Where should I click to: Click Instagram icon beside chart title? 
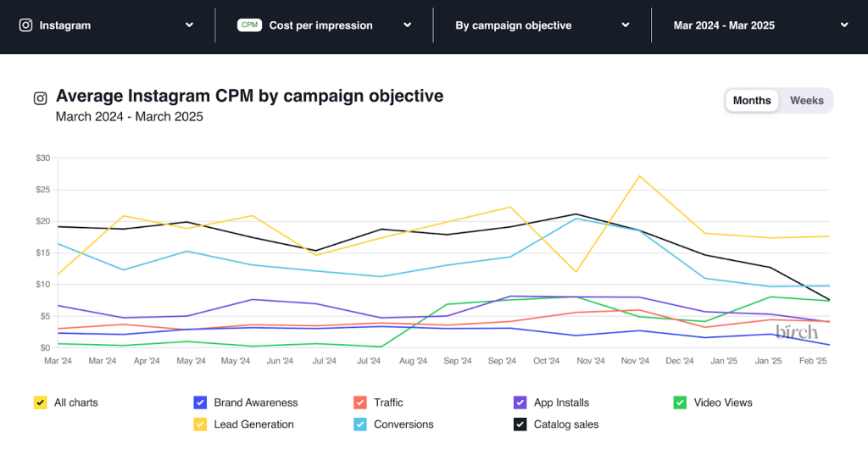point(40,98)
